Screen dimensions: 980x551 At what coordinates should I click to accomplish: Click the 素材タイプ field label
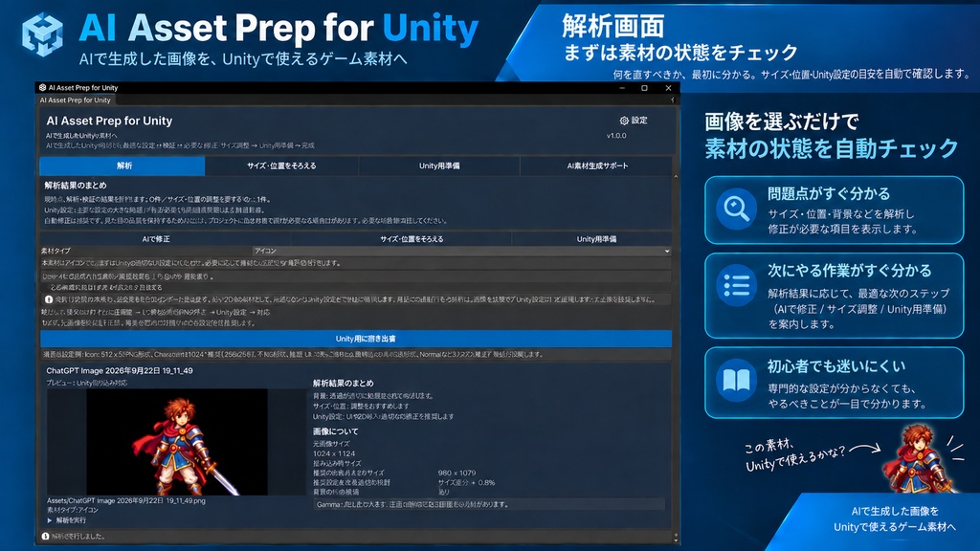[56, 251]
